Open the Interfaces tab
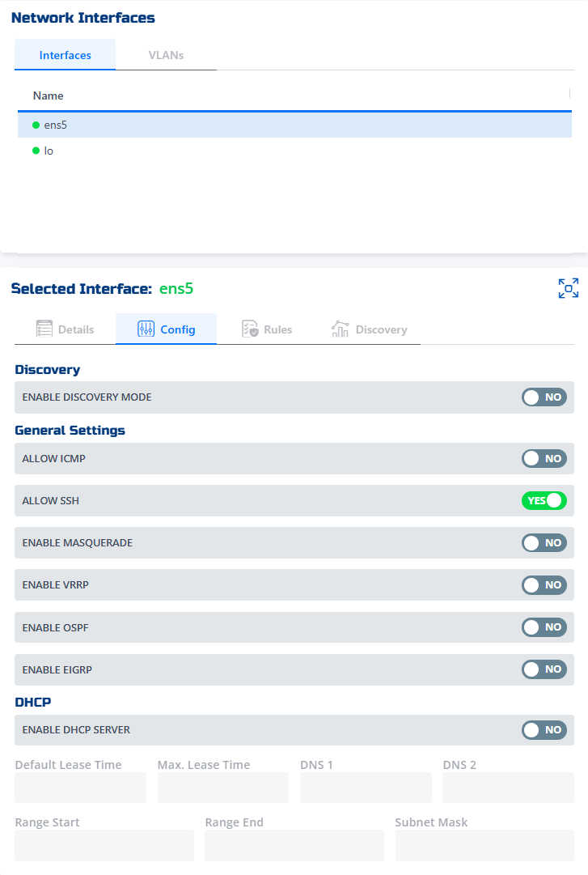Image resolution: width=588 pixels, height=875 pixels. 65,55
